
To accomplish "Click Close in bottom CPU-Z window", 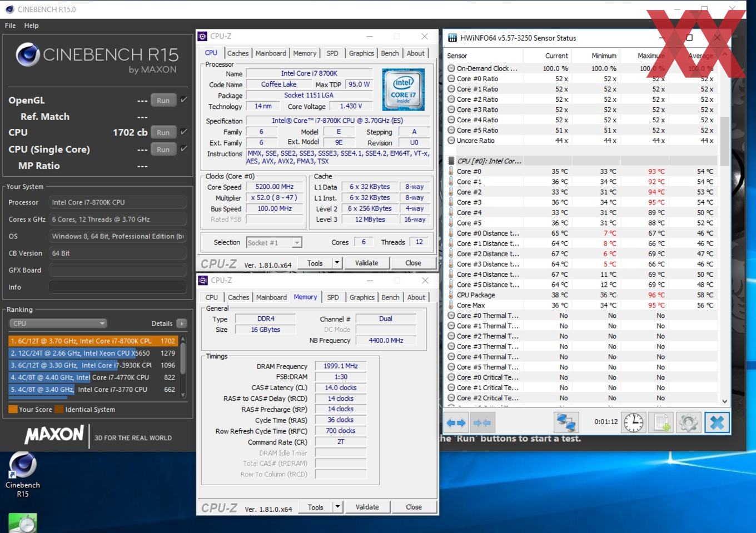I will pos(414,507).
